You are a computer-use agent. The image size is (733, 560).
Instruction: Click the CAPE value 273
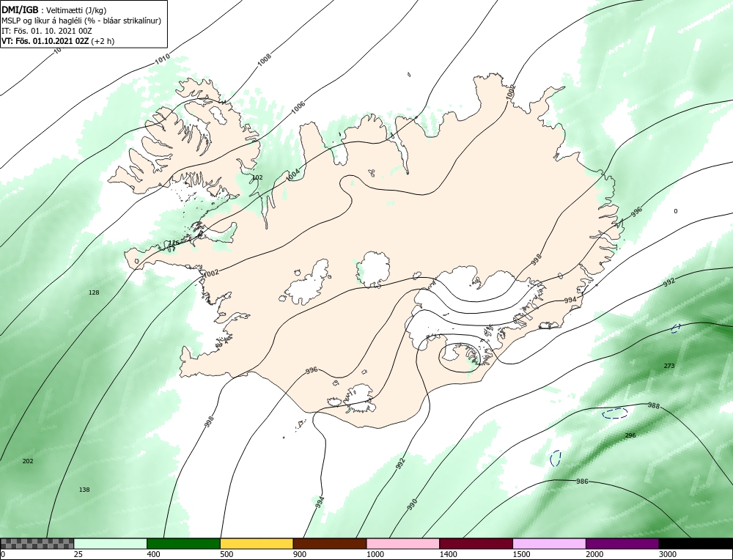click(x=669, y=366)
